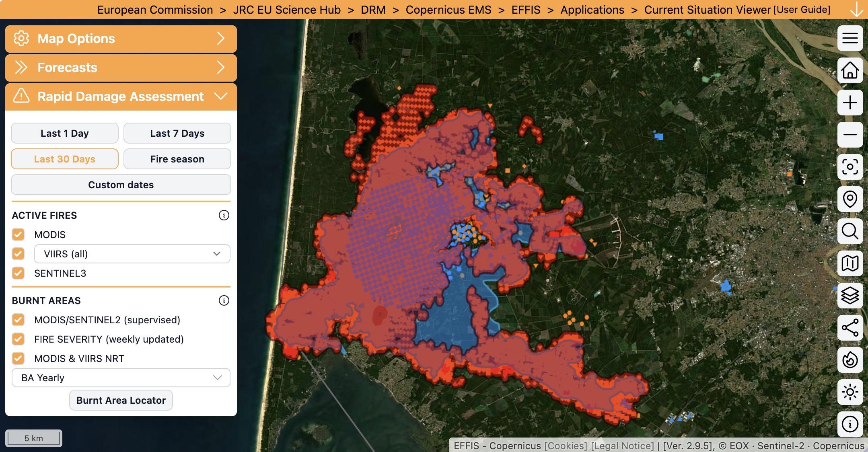Viewport: 868px width, 452px height.
Task: Toggle FIRE SEVERITY (weekly updated) checkbox
Action: [18, 339]
